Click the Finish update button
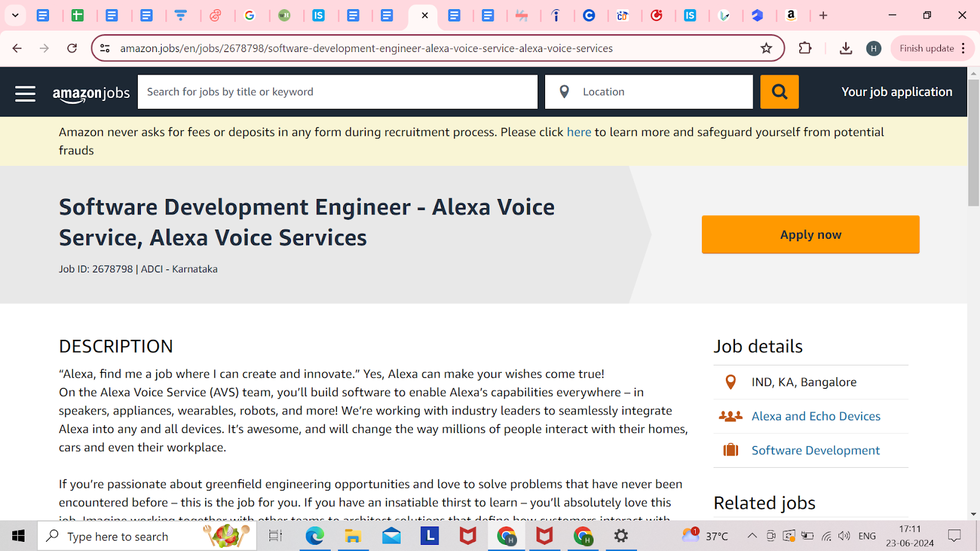 click(927, 48)
